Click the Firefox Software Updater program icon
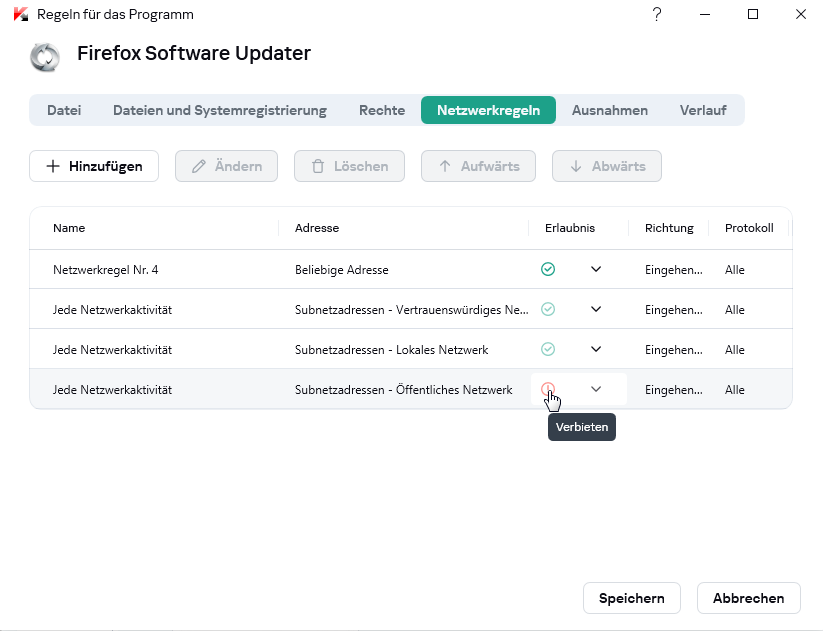This screenshot has width=823, height=631. 45,57
